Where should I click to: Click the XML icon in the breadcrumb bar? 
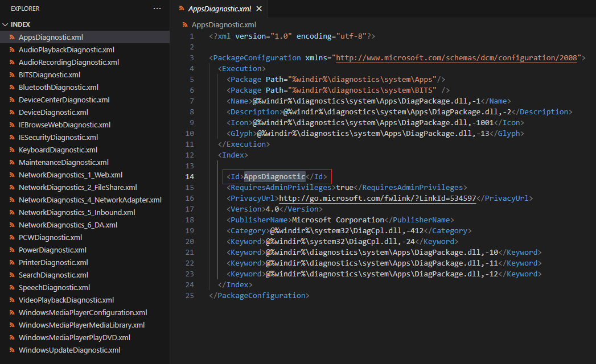[x=185, y=25]
